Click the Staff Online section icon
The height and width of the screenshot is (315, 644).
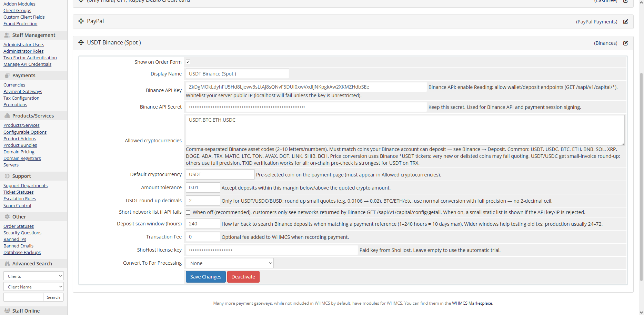(7, 311)
